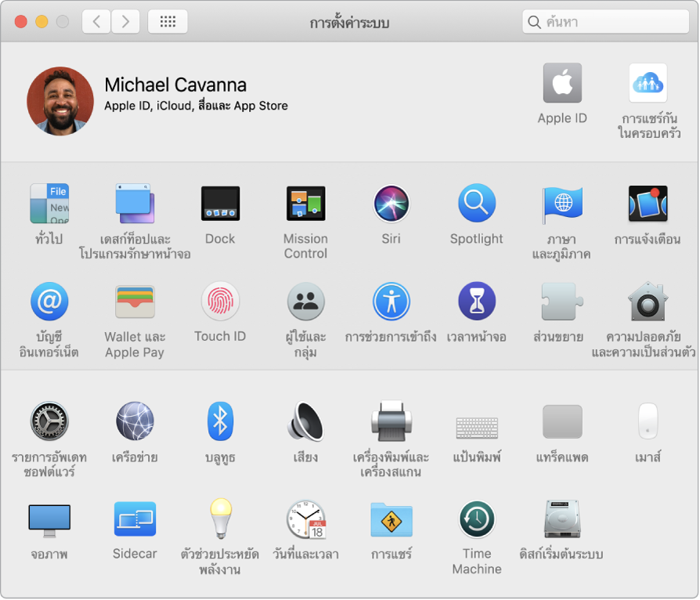Close the System Preferences window
The height and width of the screenshot is (600, 700).
pyautogui.click(x=21, y=21)
